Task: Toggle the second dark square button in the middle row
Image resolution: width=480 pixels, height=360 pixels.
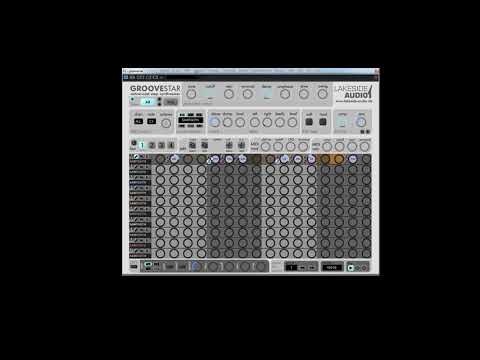Action: pyautogui.click(x=323, y=122)
